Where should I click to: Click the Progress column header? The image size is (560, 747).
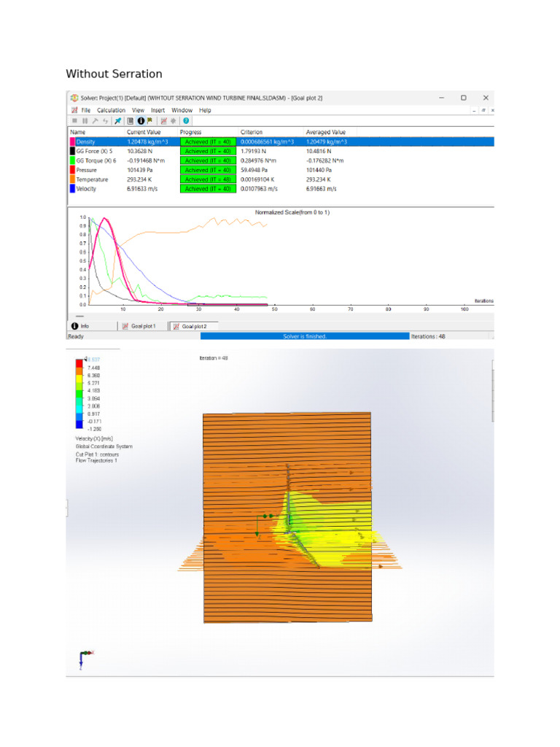pyautogui.click(x=190, y=133)
